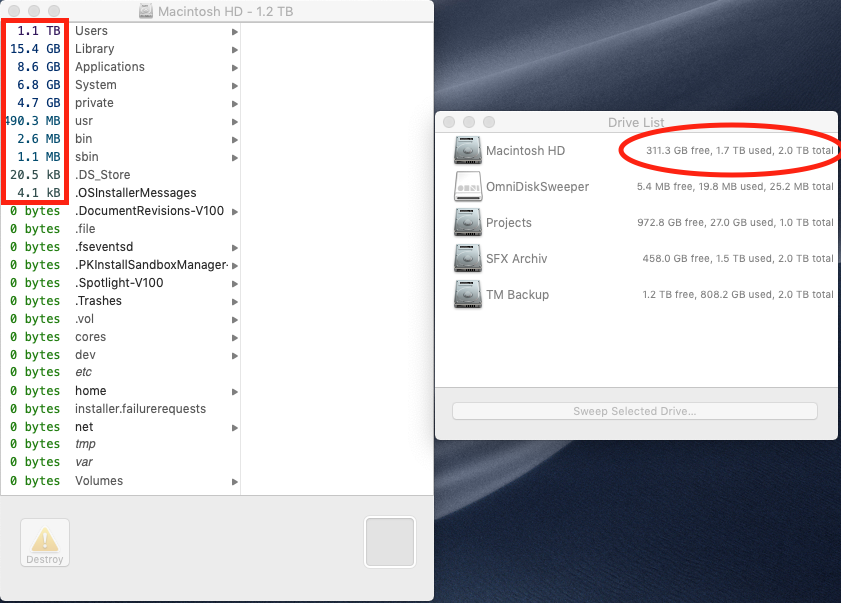Expand the .Spotlight-V100 folder arrow

coord(234,284)
